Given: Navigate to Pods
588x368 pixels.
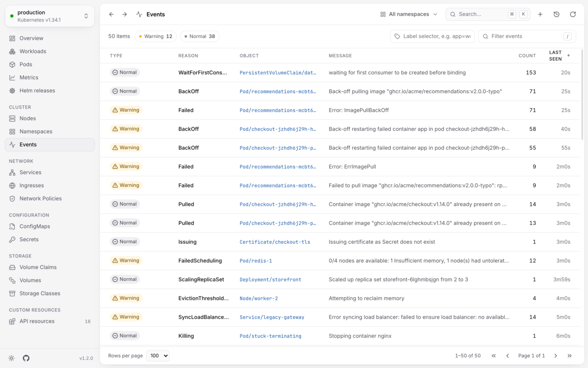Looking at the screenshot, I should pyautogui.click(x=50, y=65).
